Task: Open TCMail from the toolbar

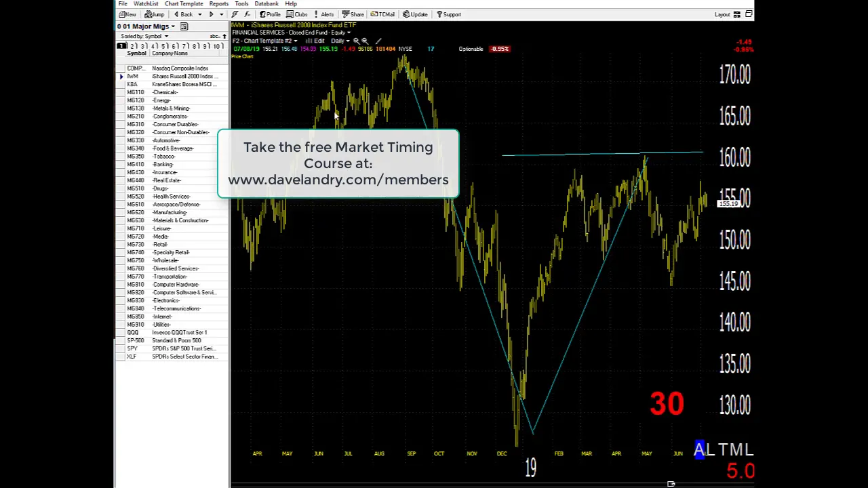Action: coord(382,14)
